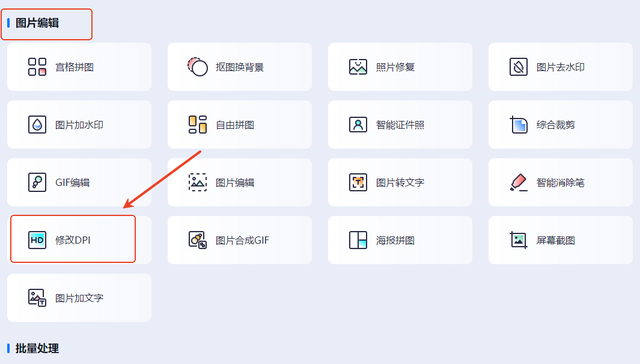Open the 智能证件照 ID photo icon
The height and width of the screenshot is (364, 640).
click(x=358, y=124)
